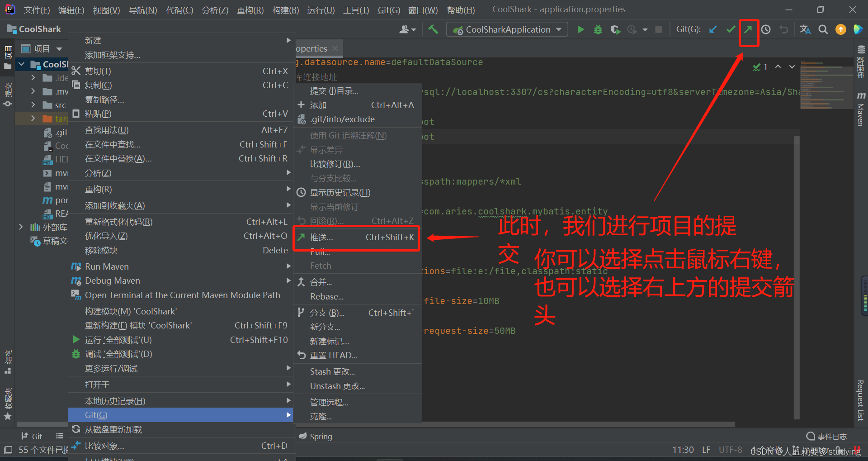Click Merge (合并...) in Git submenu
This screenshot has height=461, width=868.
click(357, 282)
